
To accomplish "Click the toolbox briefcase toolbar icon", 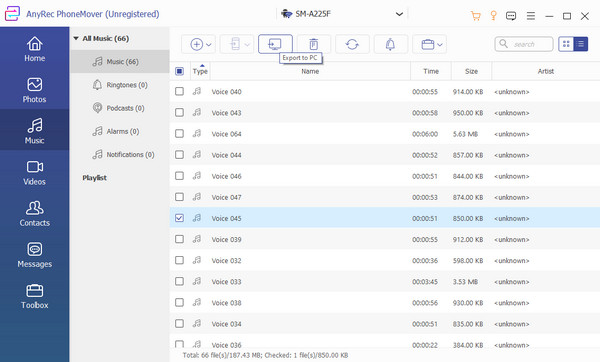I will (427, 45).
